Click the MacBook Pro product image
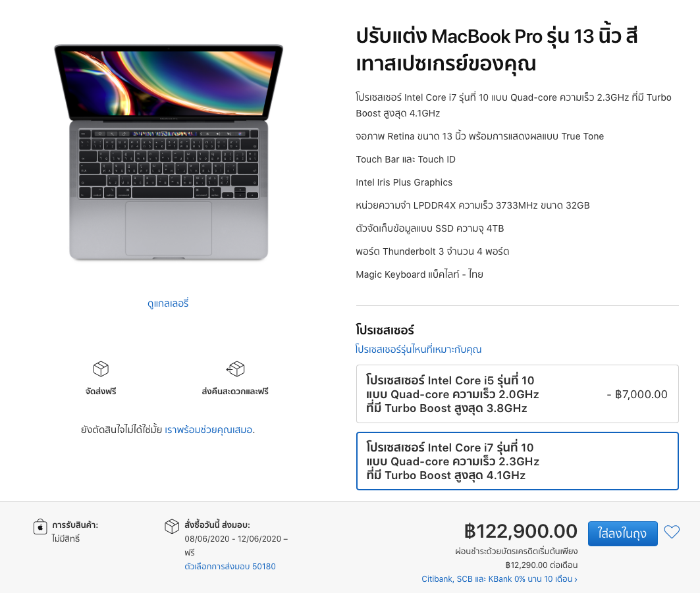The width and height of the screenshot is (700, 593). click(x=169, y=153)
